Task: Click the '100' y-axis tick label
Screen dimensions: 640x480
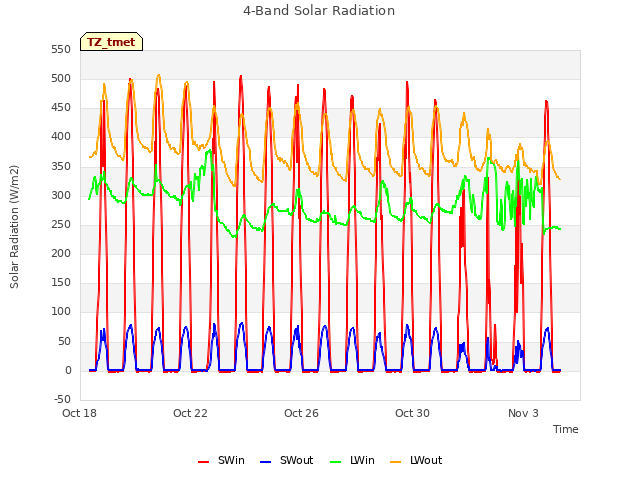Action: (x=61, y=312)
